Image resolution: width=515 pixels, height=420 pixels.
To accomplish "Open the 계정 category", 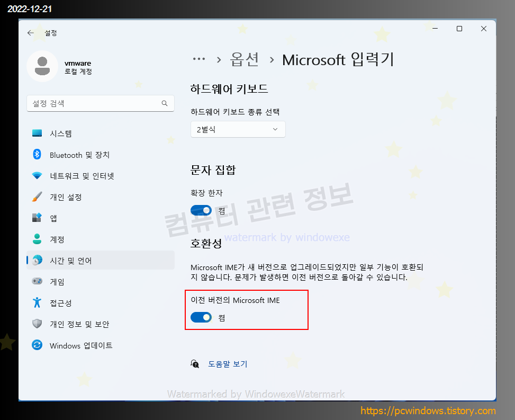I will click(x=101, y=239).
